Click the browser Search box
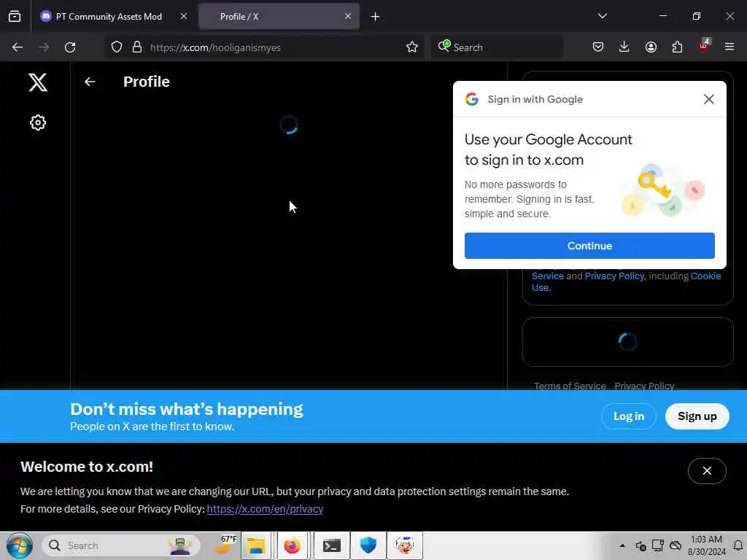The height and width of the screenshot is (560, 747). [497, 47]
